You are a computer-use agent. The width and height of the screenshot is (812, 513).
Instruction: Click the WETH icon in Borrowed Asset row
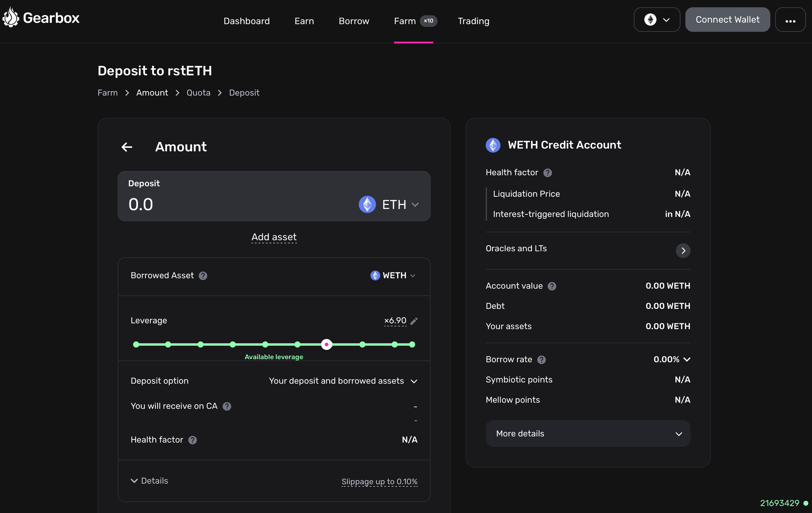pos(375,276)
